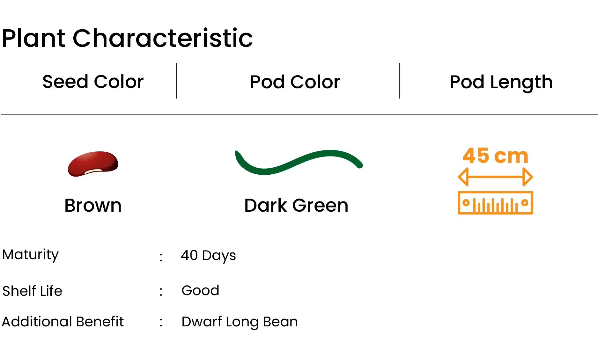The height and width of the screenshot is (364, 598).
Task: Click the orange ruler icon
Action: click(495, 203)
